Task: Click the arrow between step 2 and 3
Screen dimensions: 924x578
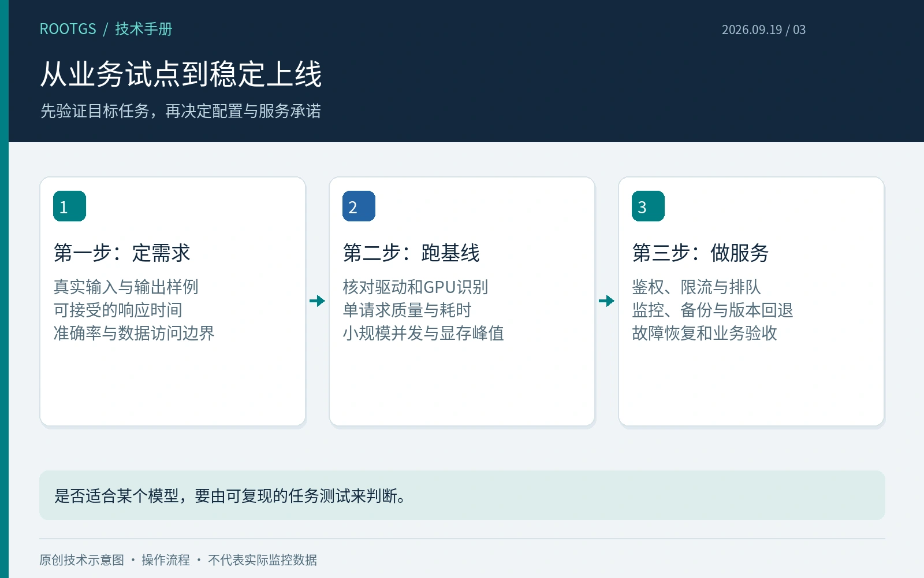Action: pyautogui.click(x=606, y=301)
